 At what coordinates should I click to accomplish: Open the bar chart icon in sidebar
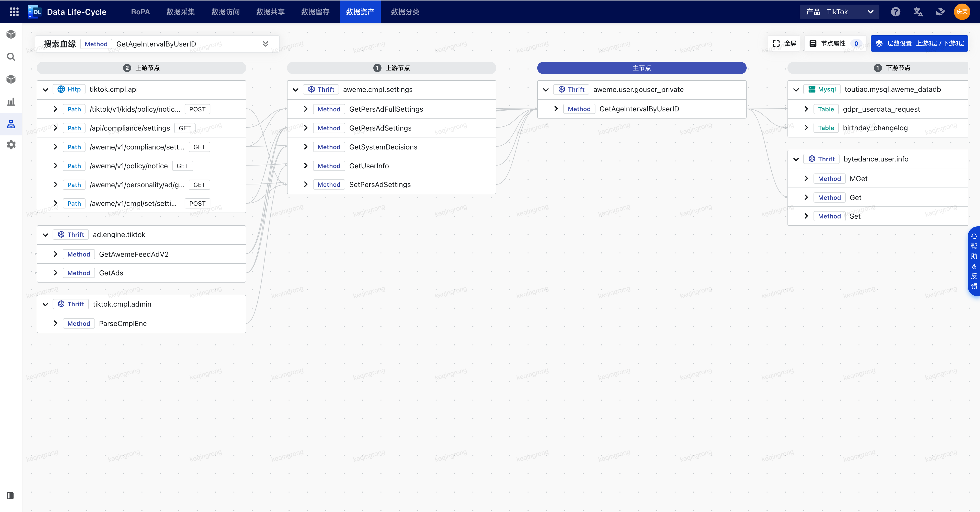[x=11, y=102]
